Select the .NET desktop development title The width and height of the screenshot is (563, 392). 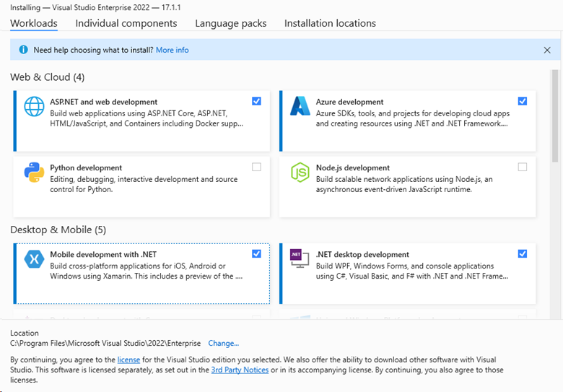(x=362, y=255)
